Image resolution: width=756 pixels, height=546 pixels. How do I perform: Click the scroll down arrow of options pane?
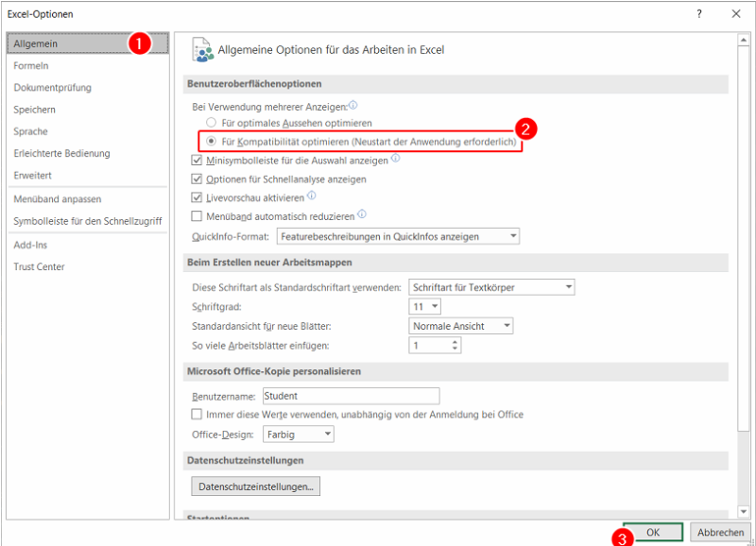(744, 511)
